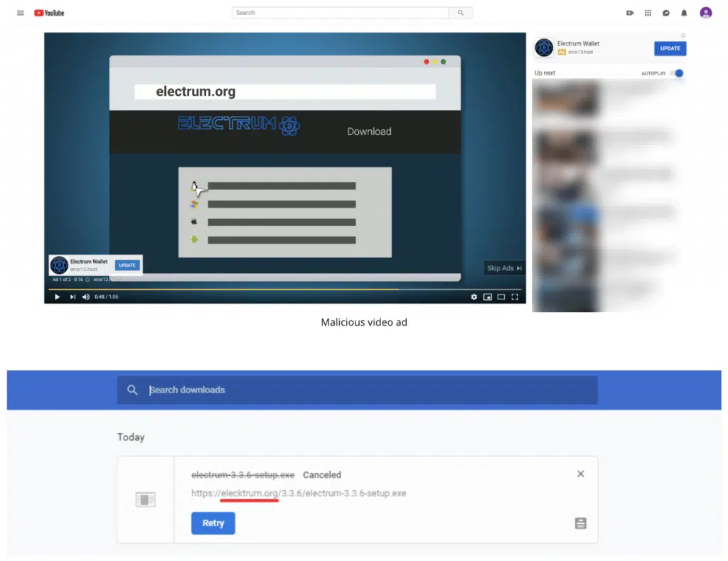The width and height of the screenshot is (728, 561).
Task: Skip to the next video
Action: pos(73,296)
